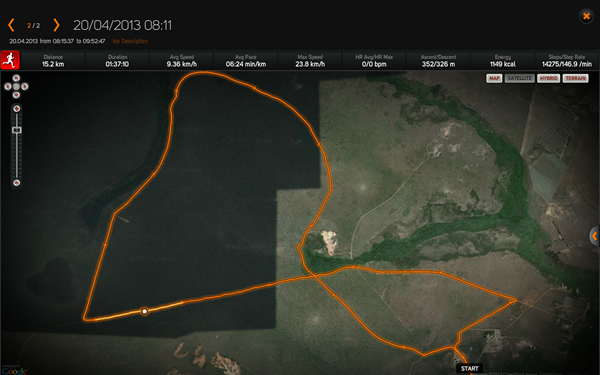Image resolution: width=600 pixels, height=375 pixels.
Task: Switch the map view to MAP
Action: coord(494,78)
